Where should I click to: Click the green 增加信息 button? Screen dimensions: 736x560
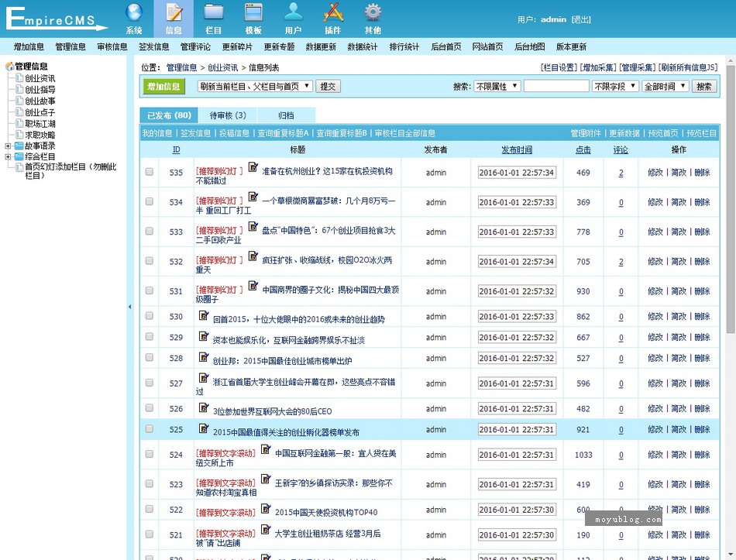coord(163,87)
